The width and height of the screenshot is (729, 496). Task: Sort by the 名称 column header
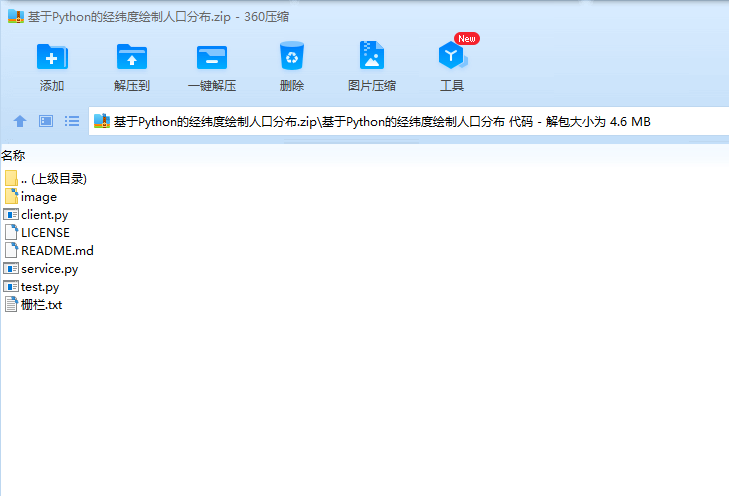[13, 155]
